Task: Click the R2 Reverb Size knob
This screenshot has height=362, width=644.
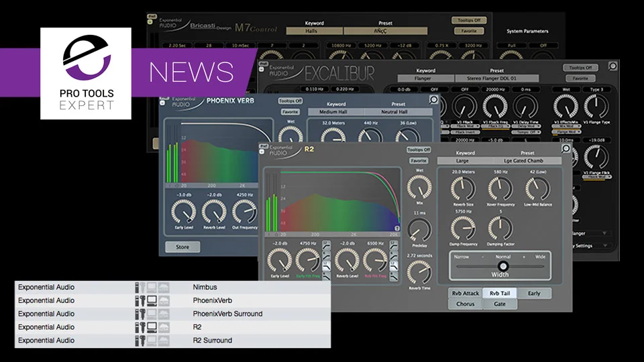Action: pyautogui.click(x=463, y=189)
